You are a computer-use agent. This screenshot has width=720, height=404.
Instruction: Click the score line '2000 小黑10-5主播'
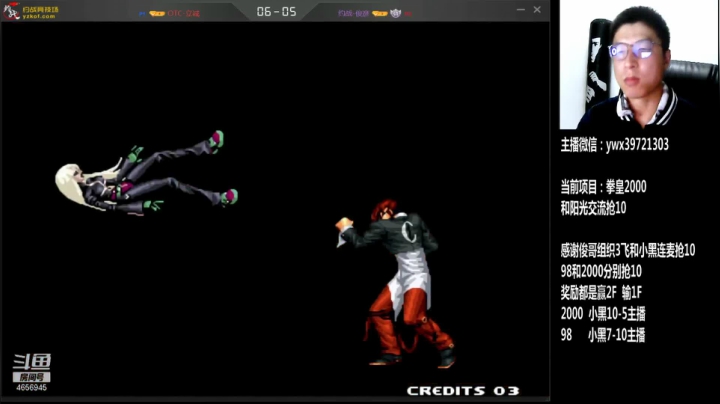(x=603, y=314)
